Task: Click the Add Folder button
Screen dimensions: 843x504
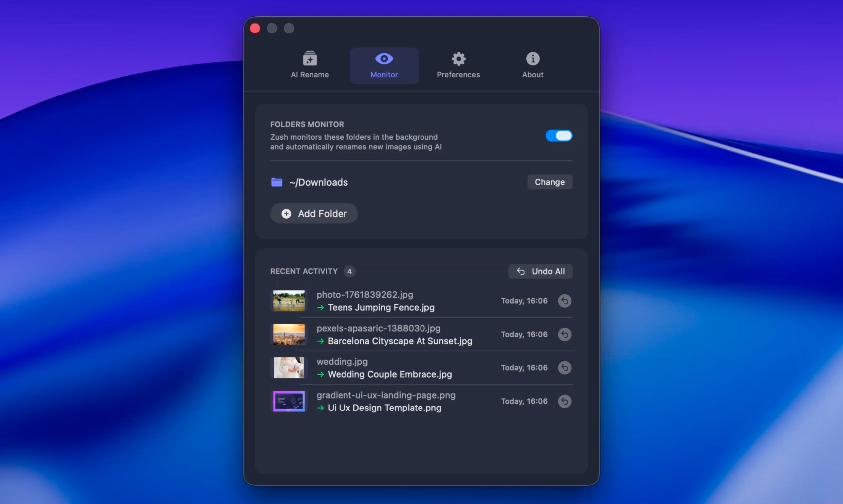Action: pyautogui.click(x=314, y=214)
